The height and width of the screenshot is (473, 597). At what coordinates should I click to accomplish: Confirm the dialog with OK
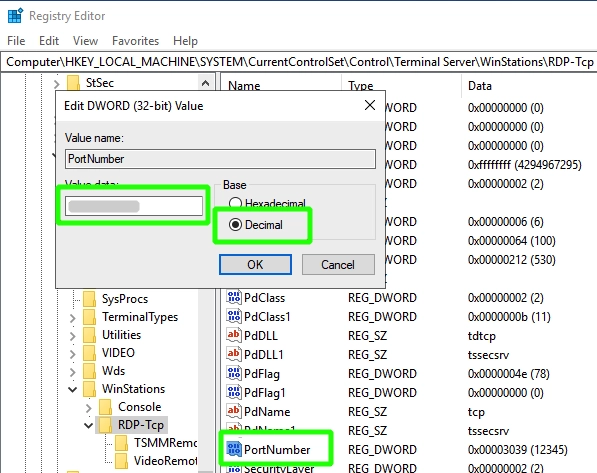pyautogui.click(x=255, y=264)
